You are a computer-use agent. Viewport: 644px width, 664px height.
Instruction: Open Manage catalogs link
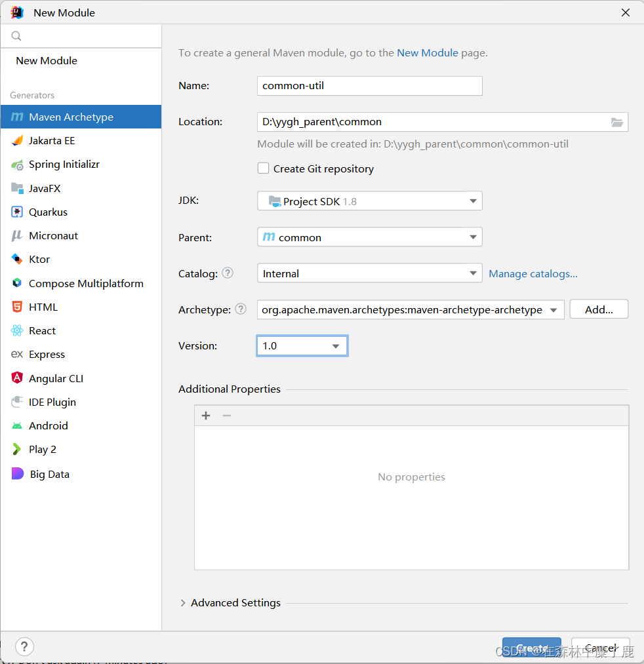click(x=533, y=273)
